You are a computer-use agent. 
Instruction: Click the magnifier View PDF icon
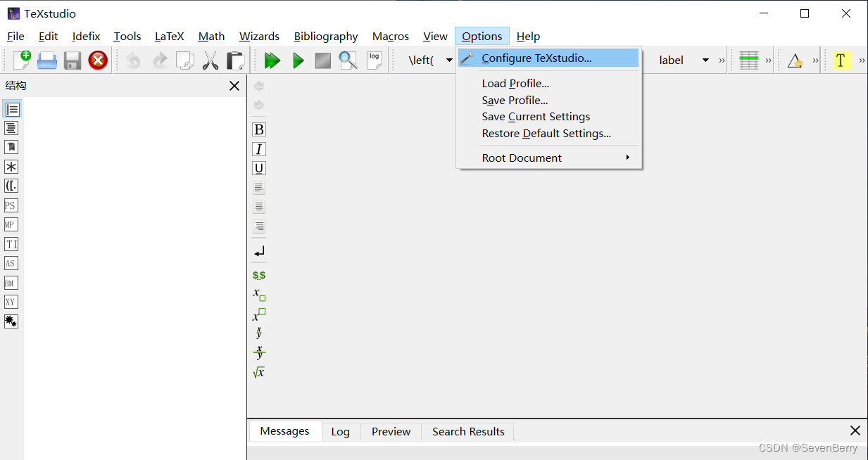click(348, 60)
